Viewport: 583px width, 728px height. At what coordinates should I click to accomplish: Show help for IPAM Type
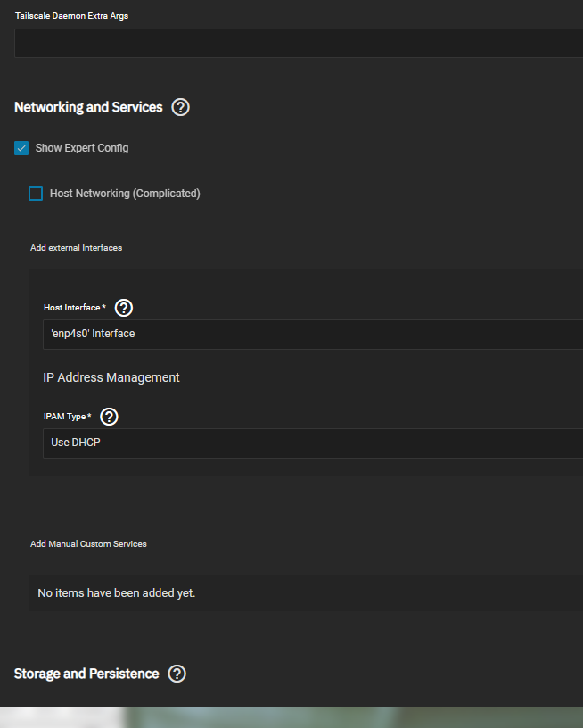[109, 417]
